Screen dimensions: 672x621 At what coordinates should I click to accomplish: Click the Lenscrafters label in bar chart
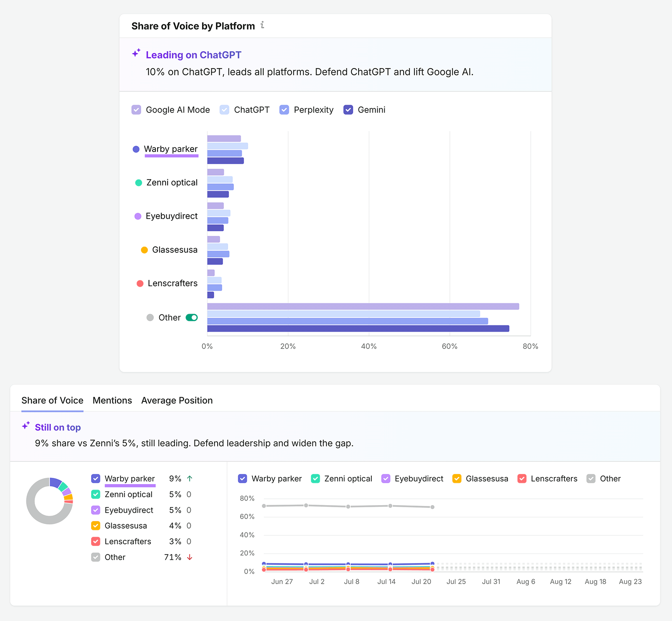tap(173, 283)
